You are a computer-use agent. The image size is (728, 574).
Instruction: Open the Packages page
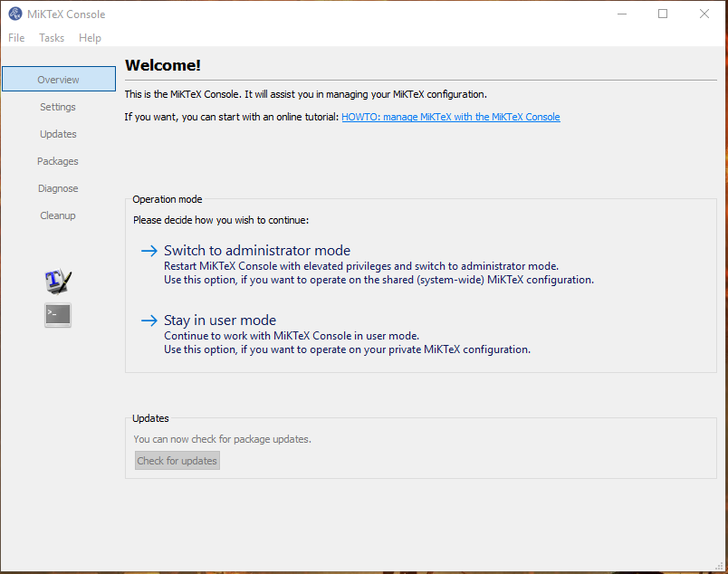(x=58, y=161)
